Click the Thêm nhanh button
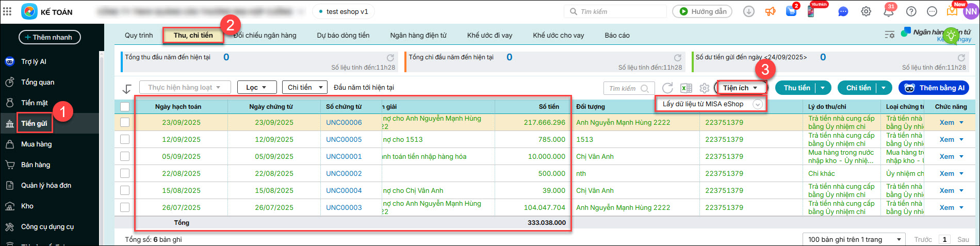 coord(49,37)
